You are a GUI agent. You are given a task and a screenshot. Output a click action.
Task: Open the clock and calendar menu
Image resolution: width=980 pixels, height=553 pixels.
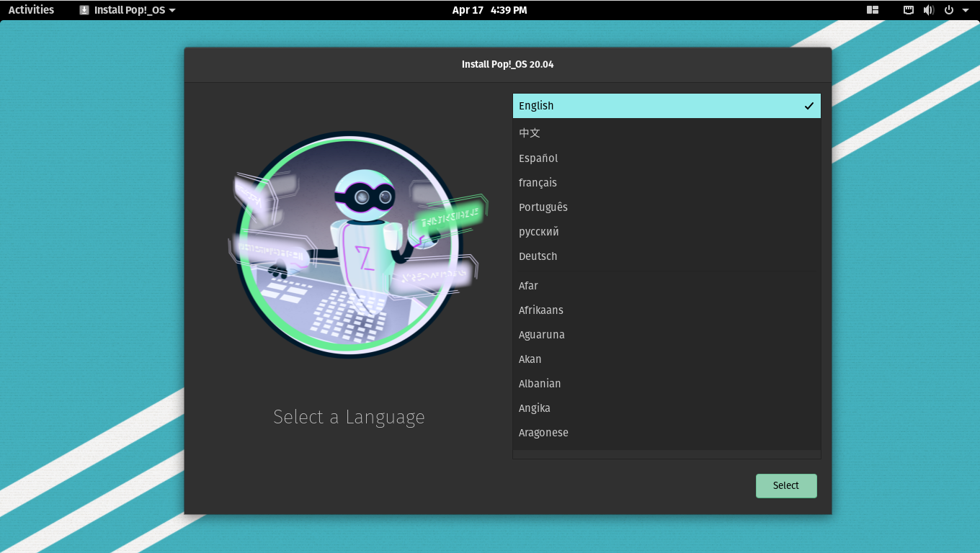pyautogui.click(x=489, y=10)
